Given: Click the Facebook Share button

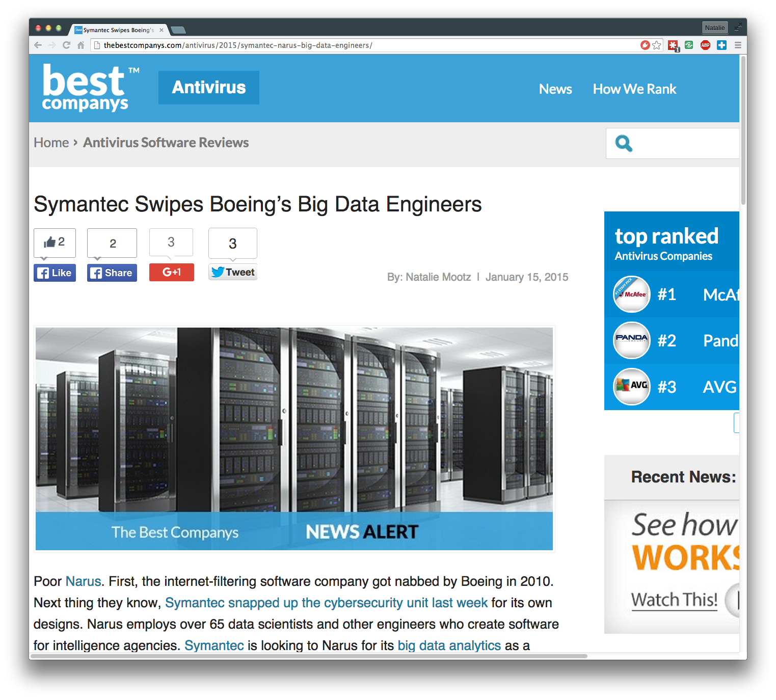Looking at the screenshot, I should pos(112,273).
